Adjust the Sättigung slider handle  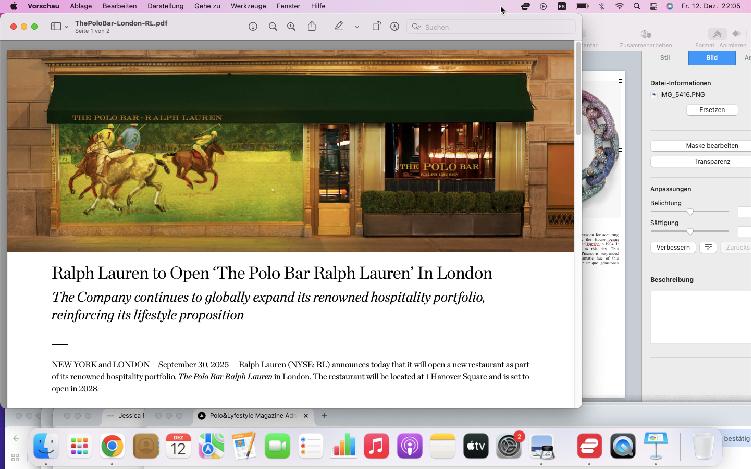(690, 231)
